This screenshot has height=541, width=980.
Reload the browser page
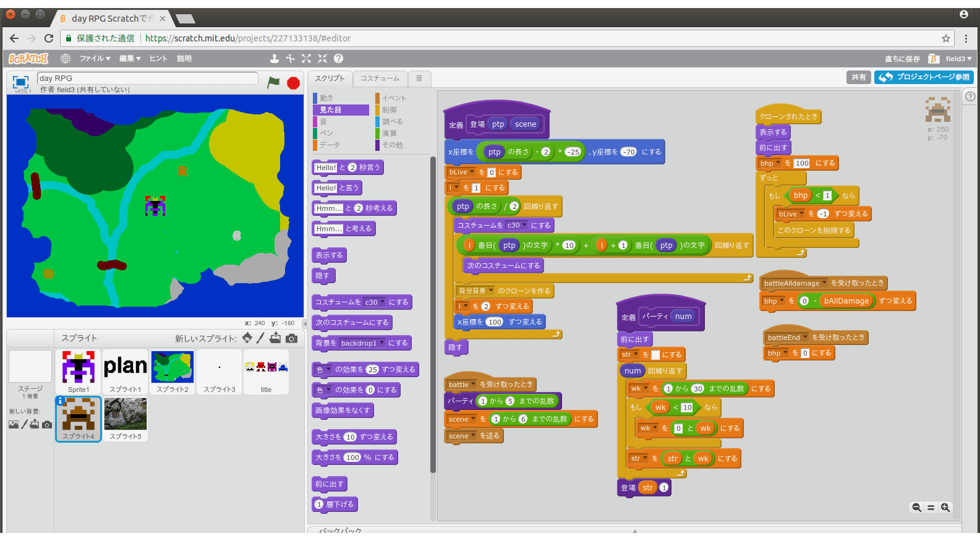pyautogui.click(x=49, y=38)
